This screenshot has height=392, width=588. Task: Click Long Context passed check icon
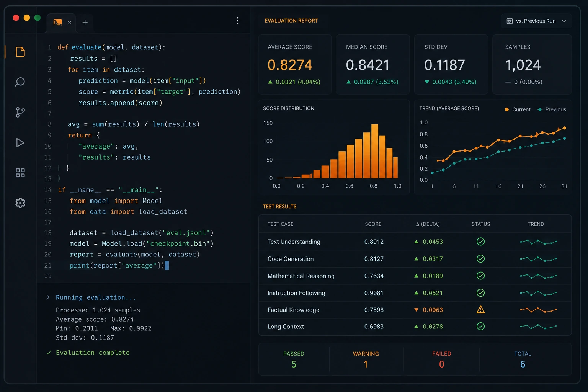(481, 326)
